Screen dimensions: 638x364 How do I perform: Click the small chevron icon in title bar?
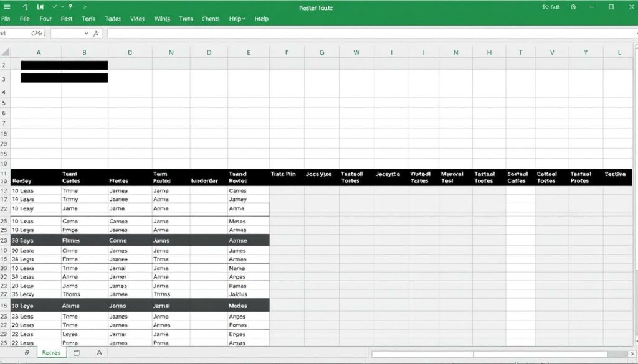[85, 7]
